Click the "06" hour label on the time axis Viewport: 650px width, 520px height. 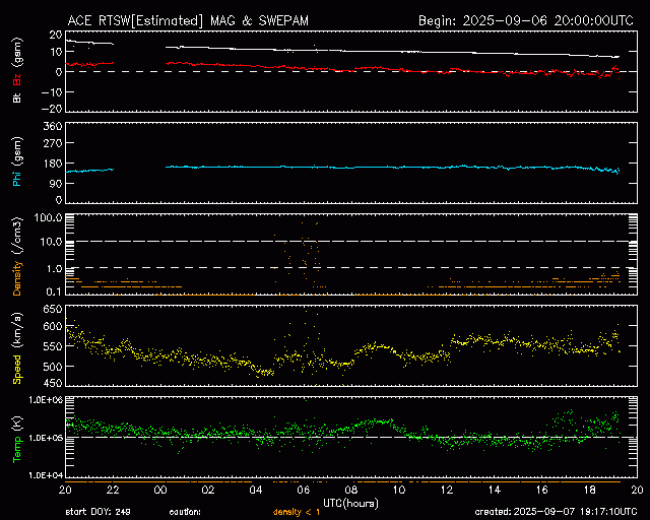pos(303,490)
